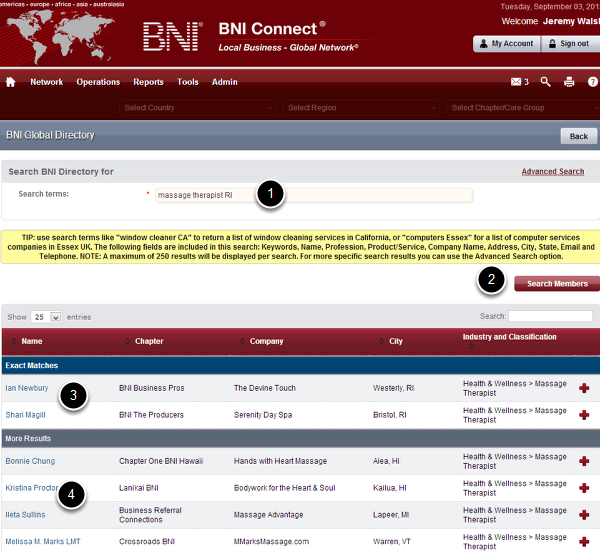This screenshot has height=553, width=600.
Task: Open the help question mark icon
Action: click(592, 82)
